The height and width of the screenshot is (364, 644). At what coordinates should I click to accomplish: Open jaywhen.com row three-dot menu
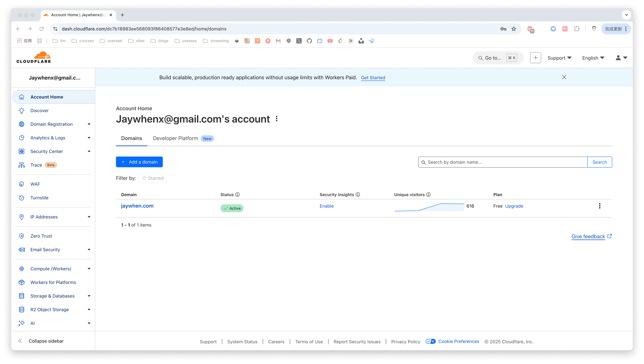[x=600, y=206]
